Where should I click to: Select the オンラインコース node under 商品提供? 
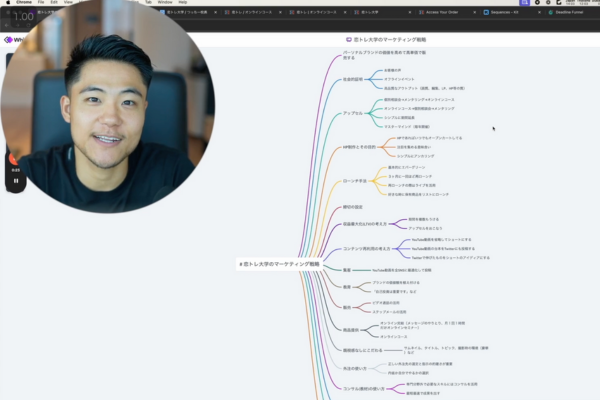tap(393, 337)
